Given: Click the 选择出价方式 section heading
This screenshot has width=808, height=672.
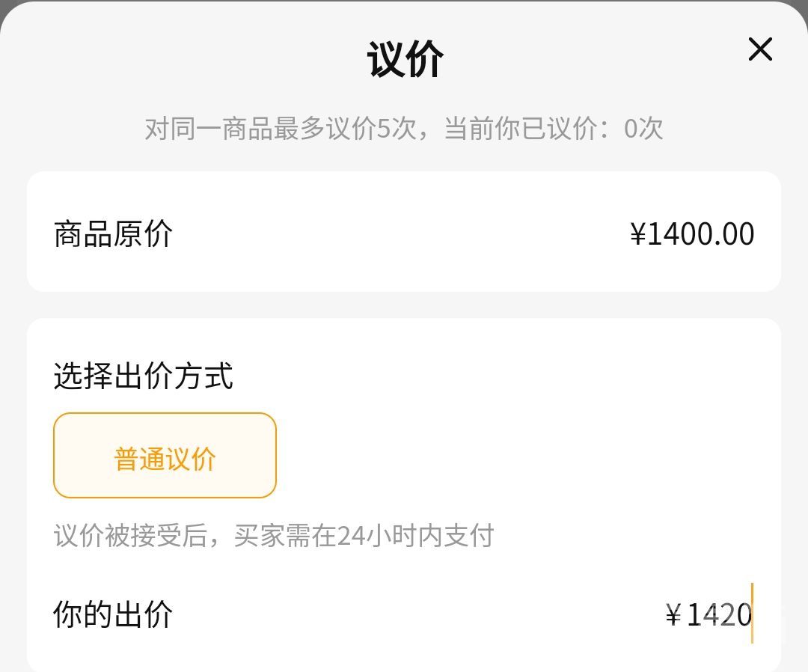Looking at the screenshot, I should pos(143,376).
